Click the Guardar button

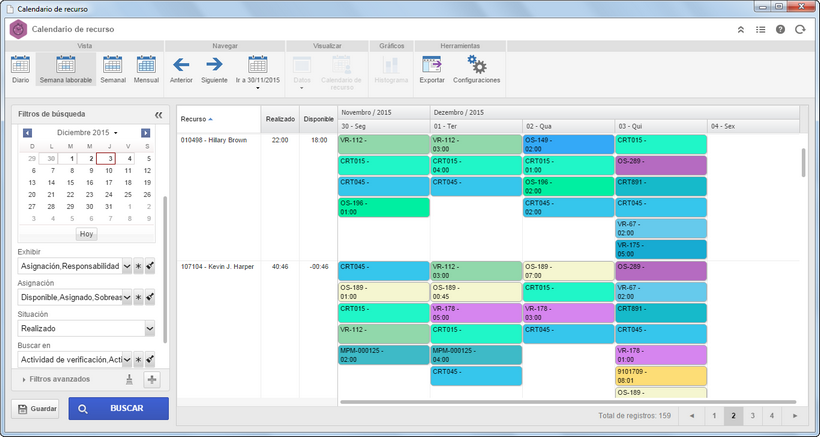coord(35,409)
